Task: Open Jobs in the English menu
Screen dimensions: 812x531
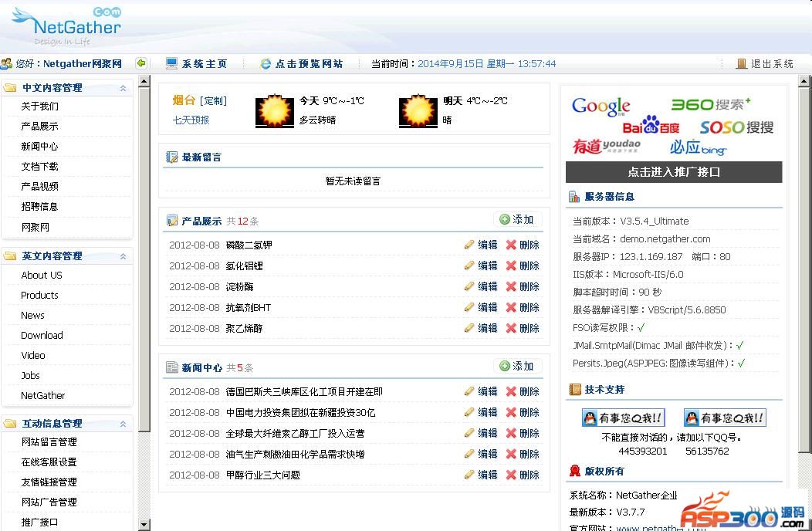Action: coord(31,376)
